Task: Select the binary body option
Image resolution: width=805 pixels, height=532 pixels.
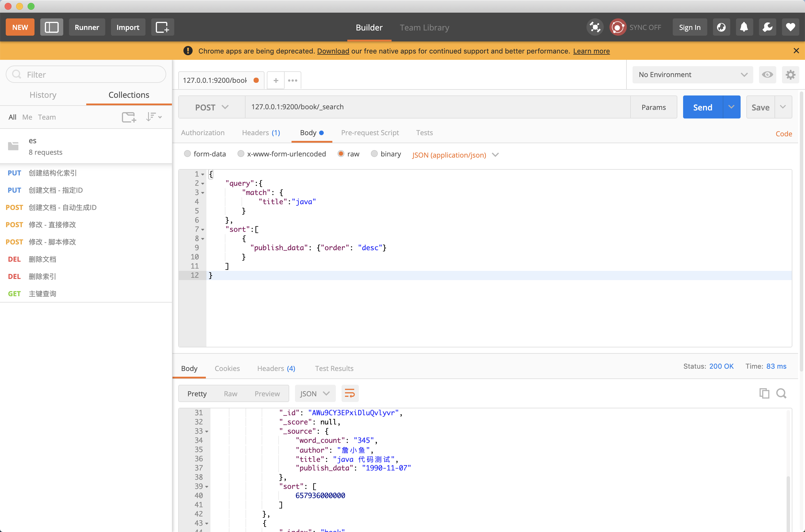Action: click(x=374, y=154)
